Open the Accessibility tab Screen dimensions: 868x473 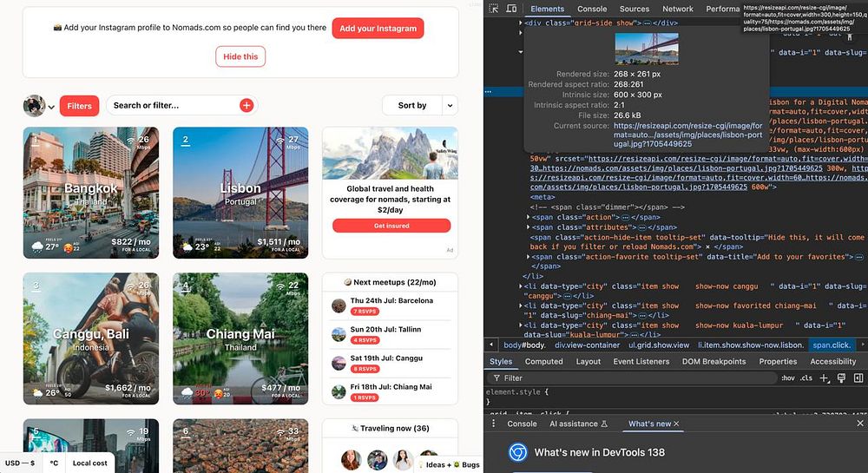(x=832, y=361)
